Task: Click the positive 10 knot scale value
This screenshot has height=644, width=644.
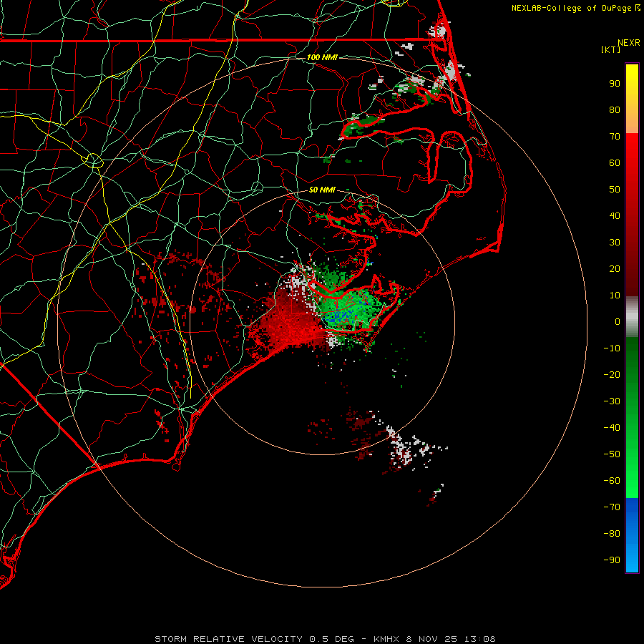Action: coord(615,296)
